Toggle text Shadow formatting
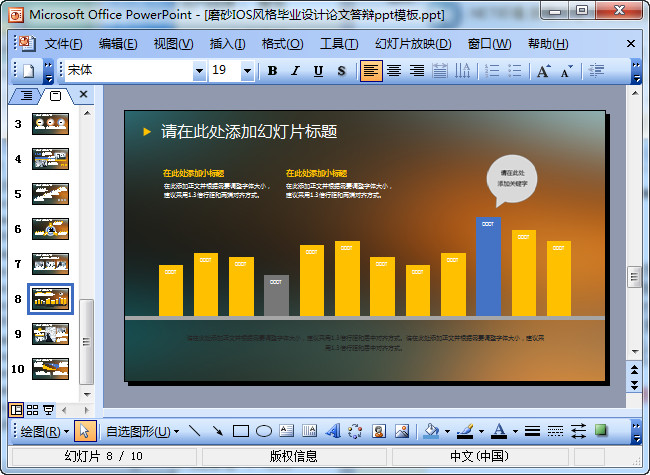 (341, 71)
